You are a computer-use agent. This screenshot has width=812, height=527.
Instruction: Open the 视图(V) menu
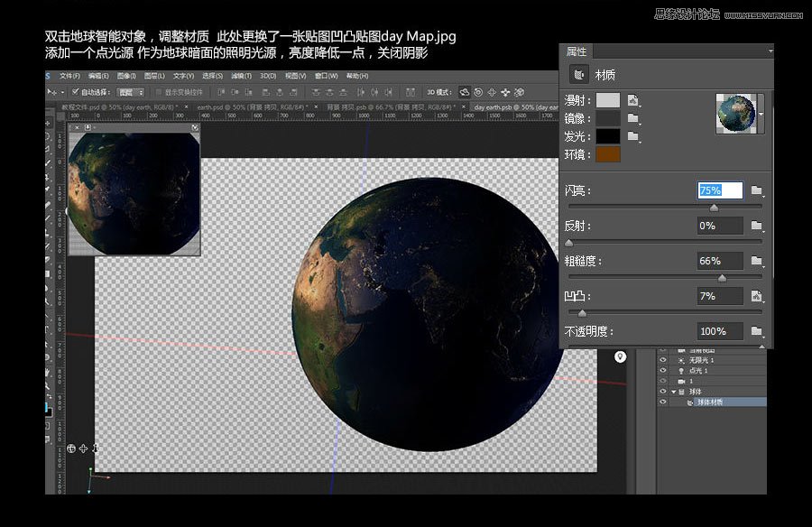(295, 76)
